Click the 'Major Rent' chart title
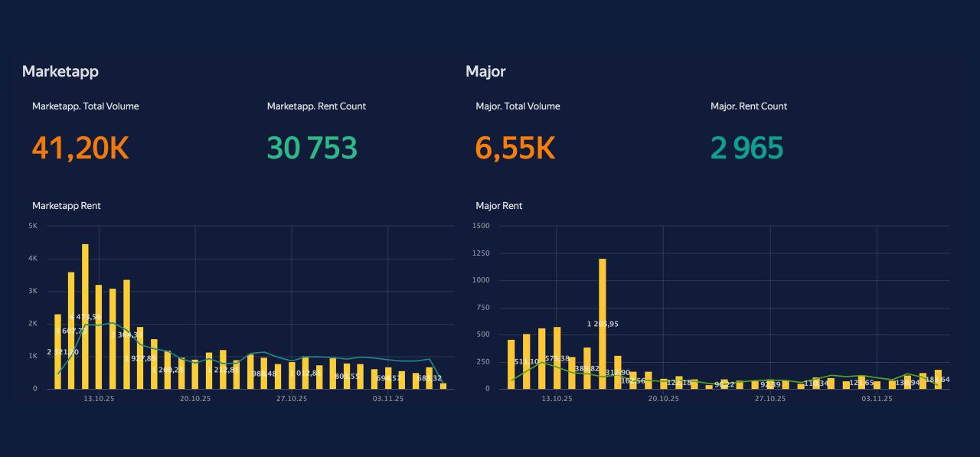Screen dimensions: 980x457 pos(499,206)
